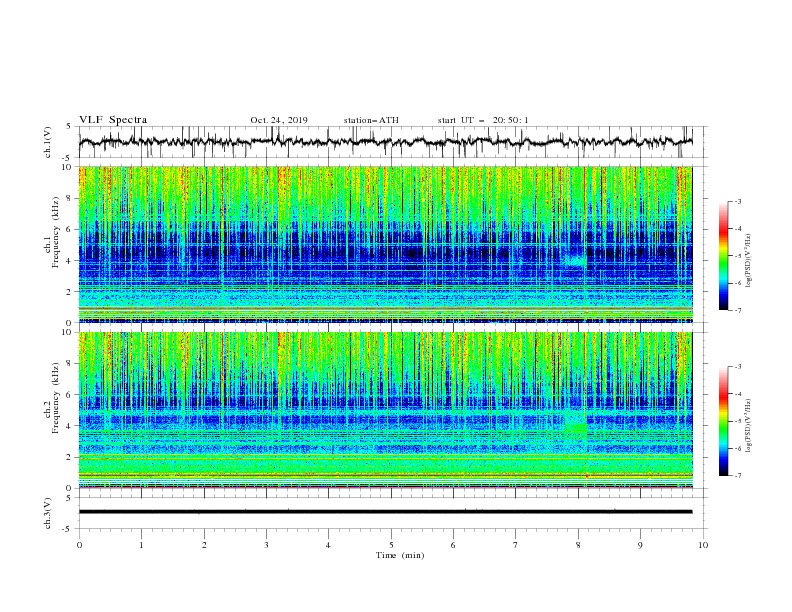Click the "start UT = 20:50:1" header text

click(x=483, y=120)
